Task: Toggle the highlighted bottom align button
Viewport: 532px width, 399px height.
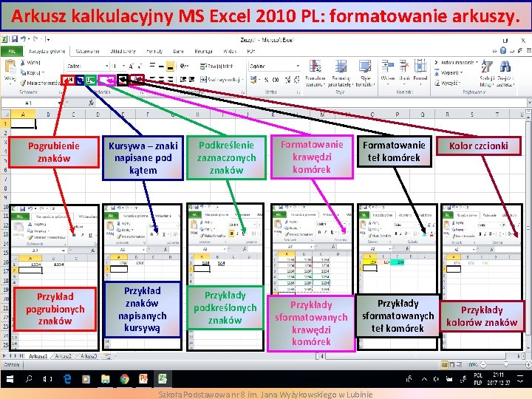Action: [171, 66]
